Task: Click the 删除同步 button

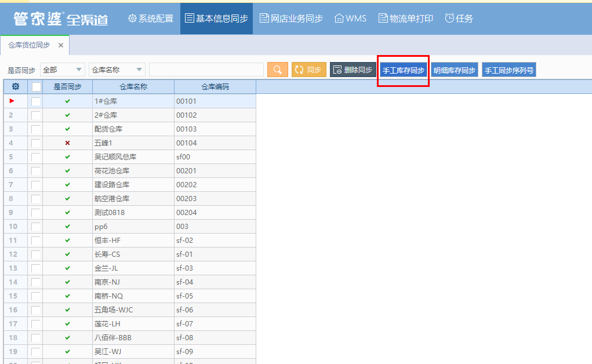Action: [353, 70]
